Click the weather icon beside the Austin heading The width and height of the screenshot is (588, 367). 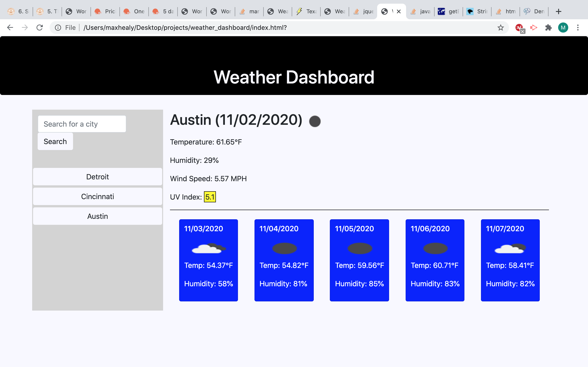tap(315, 121)
